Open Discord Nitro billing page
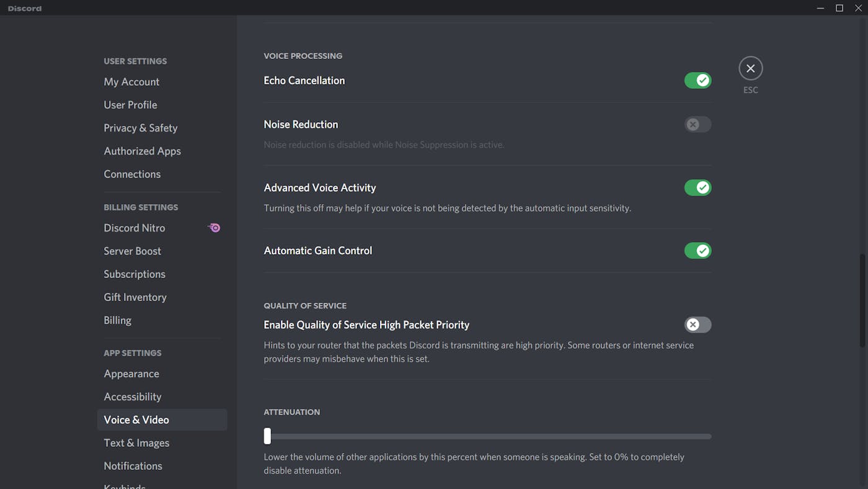Image resolution: width=868 pixels, height=489 pixels. [x=162, y=228]
